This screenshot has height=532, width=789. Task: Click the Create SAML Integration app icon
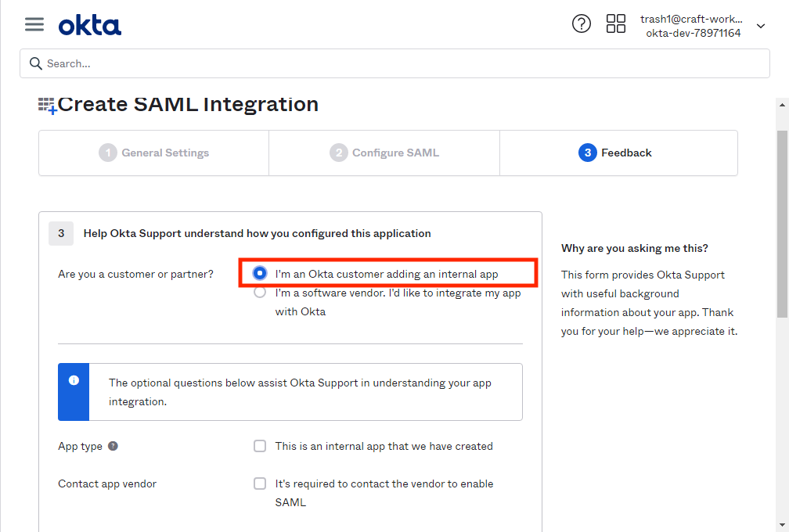pyautogui.click(x=47, y=106)
